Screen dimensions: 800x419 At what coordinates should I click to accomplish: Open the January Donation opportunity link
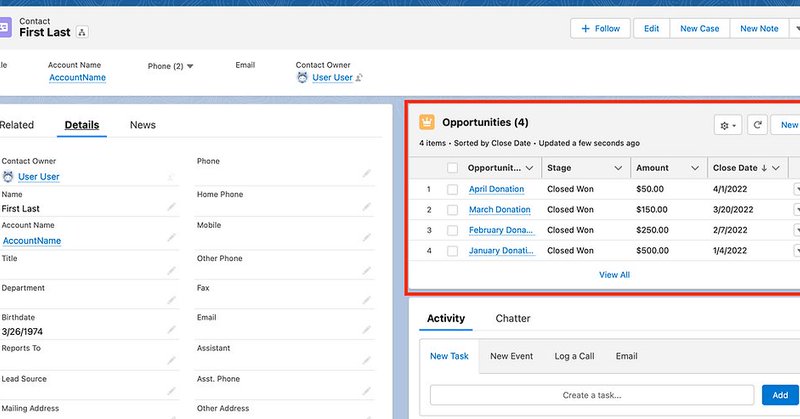502,251
